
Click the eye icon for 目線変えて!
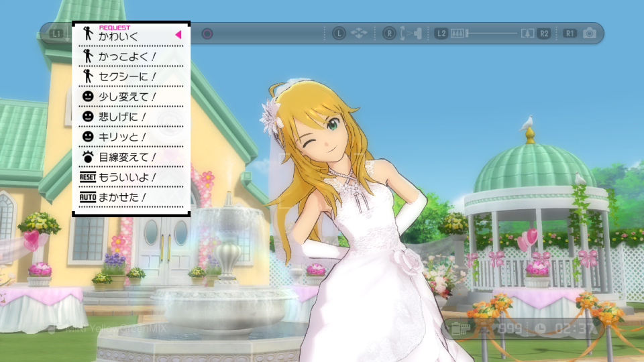[x=87, y=157]
